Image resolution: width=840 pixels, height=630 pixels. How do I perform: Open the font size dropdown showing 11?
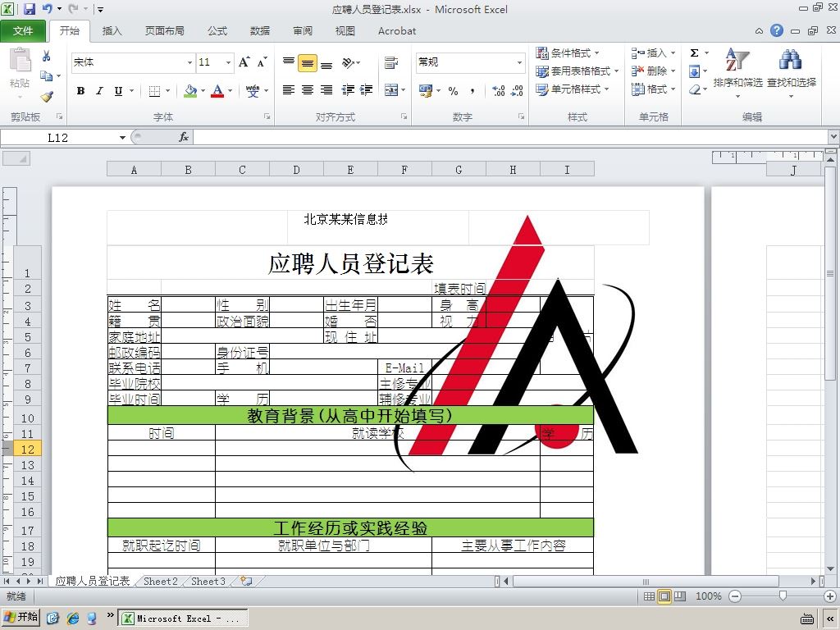click(x=228, y=62)
